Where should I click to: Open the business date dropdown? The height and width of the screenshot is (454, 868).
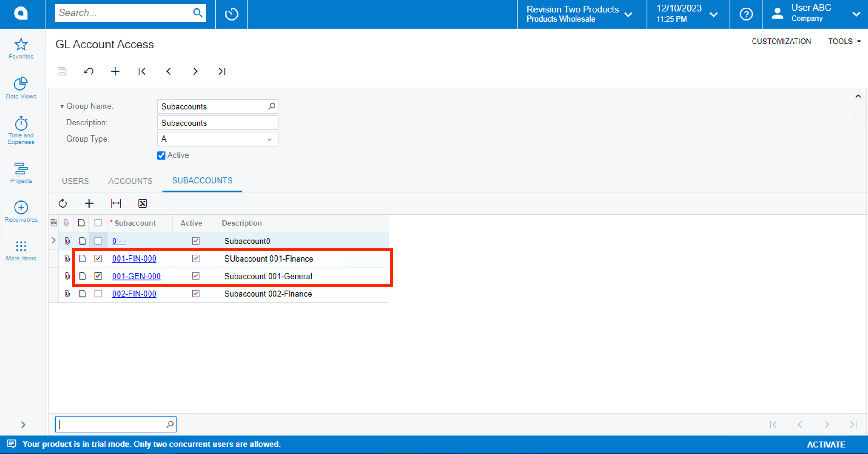click(x=688, y=14)
